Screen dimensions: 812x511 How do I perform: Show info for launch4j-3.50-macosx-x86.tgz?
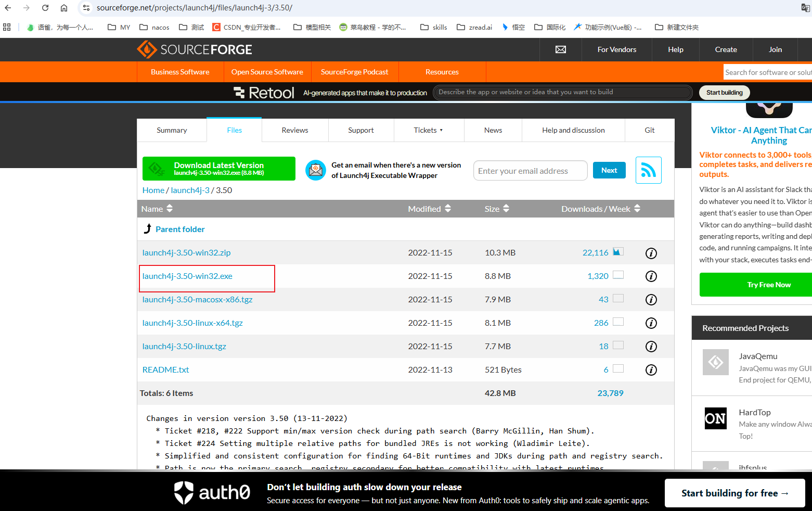(x=651, y=300)
